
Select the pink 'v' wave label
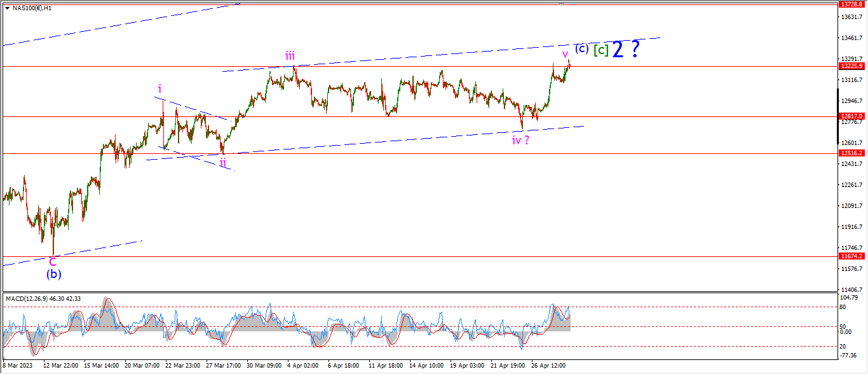[x=565, y=54]
